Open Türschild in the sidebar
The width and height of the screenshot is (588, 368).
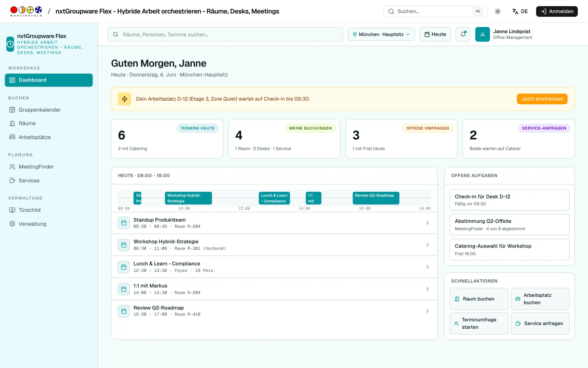[x=49, y=210]
